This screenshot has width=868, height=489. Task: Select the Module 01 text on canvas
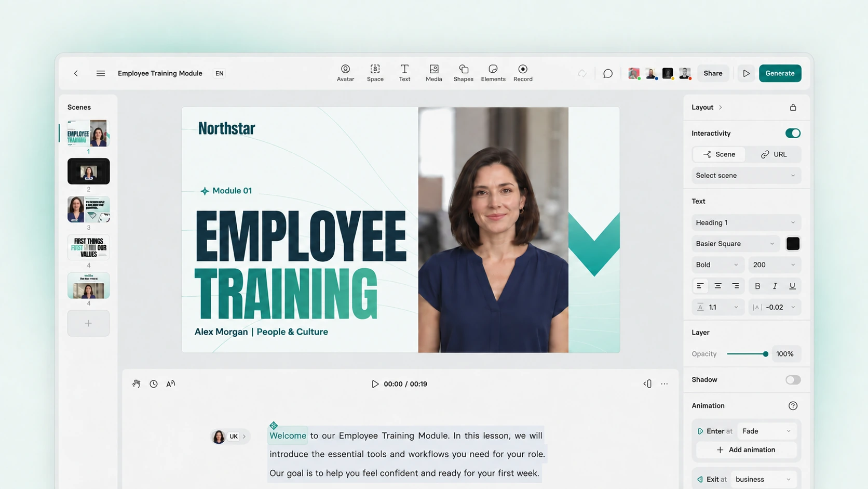click(x=226, y=191)
